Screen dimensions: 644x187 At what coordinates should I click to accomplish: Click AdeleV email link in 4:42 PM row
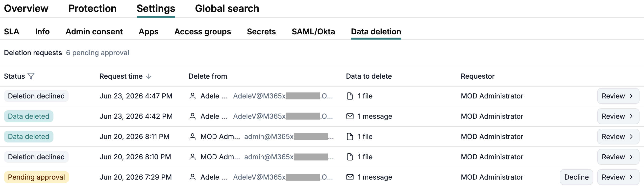283,116
